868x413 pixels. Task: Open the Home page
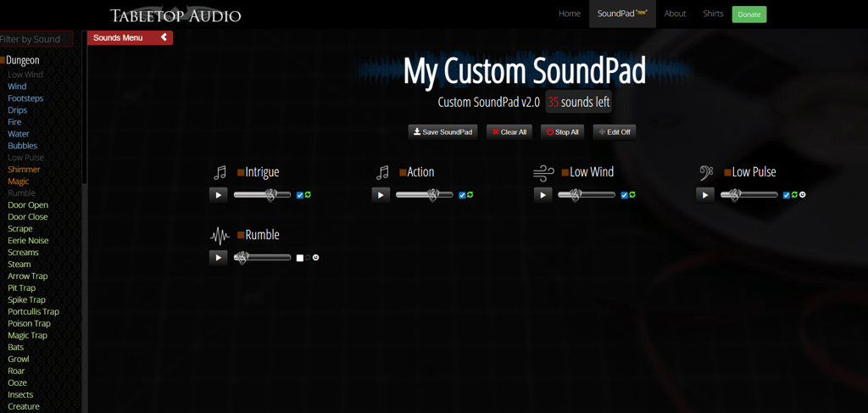[570, 14]
